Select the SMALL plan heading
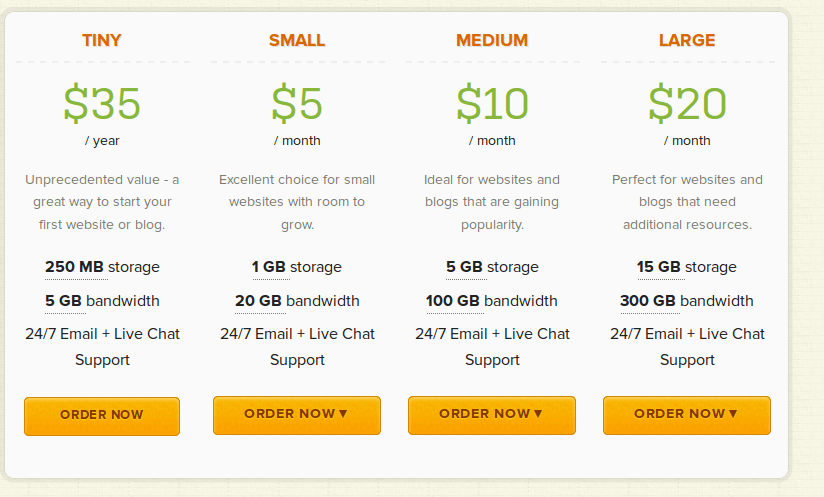Screen dimensions: 824x497 click(297, 41)
